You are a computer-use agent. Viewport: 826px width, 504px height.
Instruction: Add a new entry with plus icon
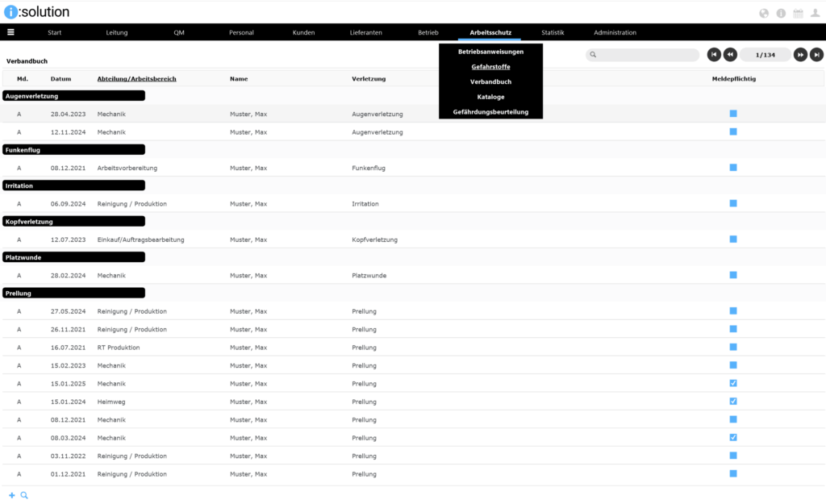[12, 495]
